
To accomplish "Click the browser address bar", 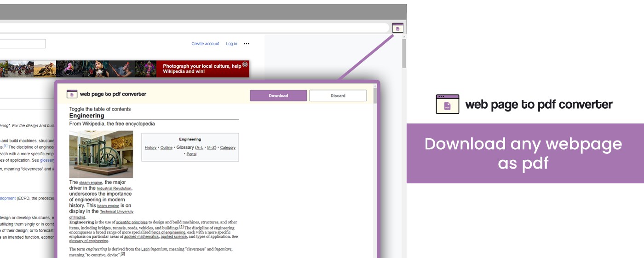I will tap(194, 28).
